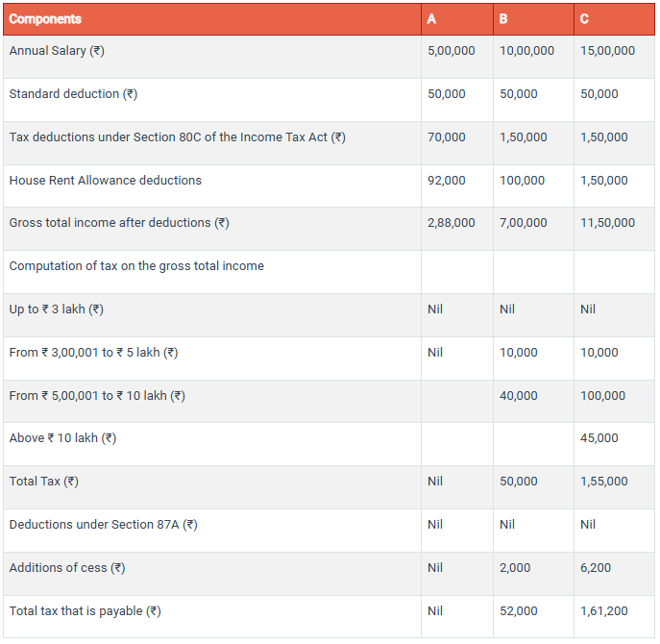This screenshot has height=644, width=660.
Task: Click column header C
Action: [x=585, y=19]
